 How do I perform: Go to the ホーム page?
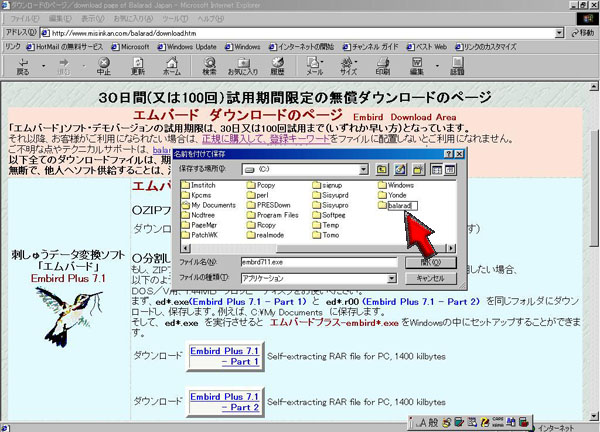(172, 66)
